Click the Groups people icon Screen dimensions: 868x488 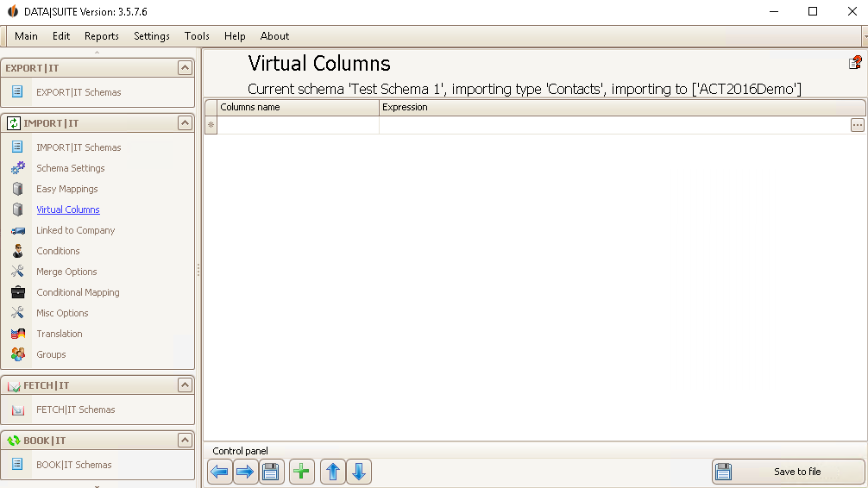pyautogui.click(x=18, y=354)
